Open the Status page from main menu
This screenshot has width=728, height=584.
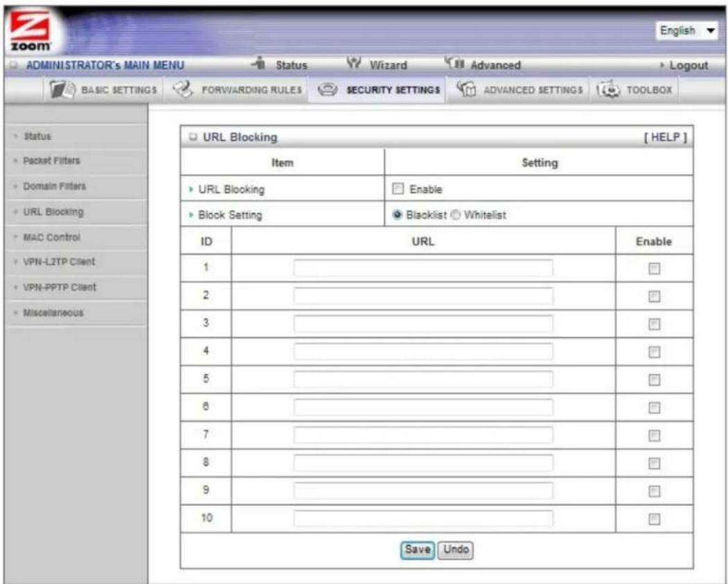point(292,65)
